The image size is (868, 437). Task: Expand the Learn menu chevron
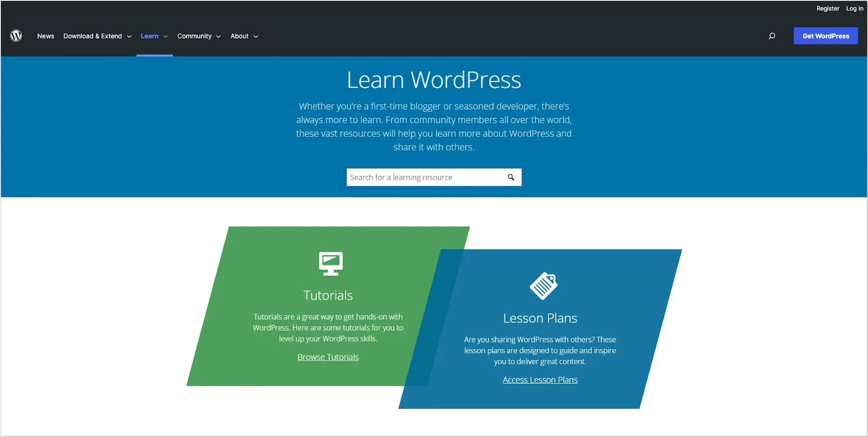coord(165,37)
